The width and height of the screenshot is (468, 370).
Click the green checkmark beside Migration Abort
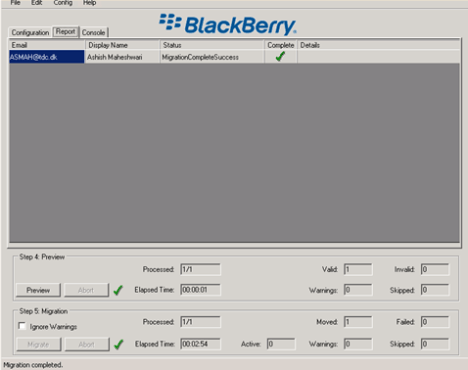click(118, 344)
